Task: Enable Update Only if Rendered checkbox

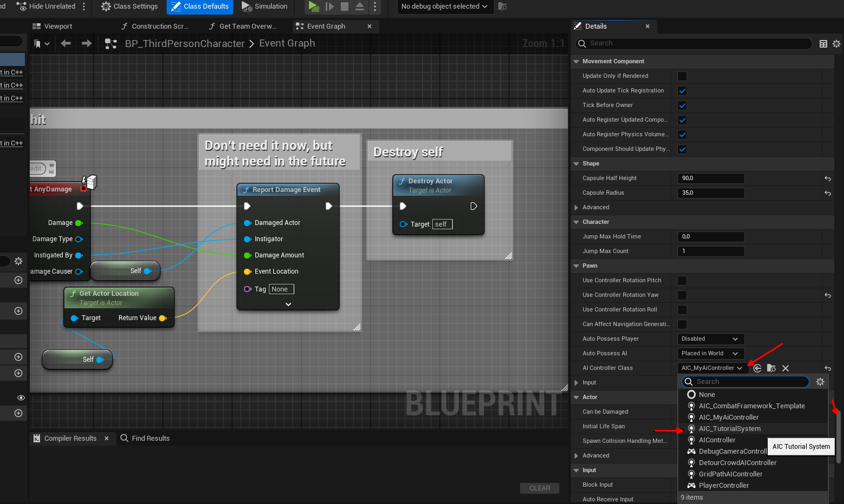Action: pyautogui.click(x=682, y=76)
